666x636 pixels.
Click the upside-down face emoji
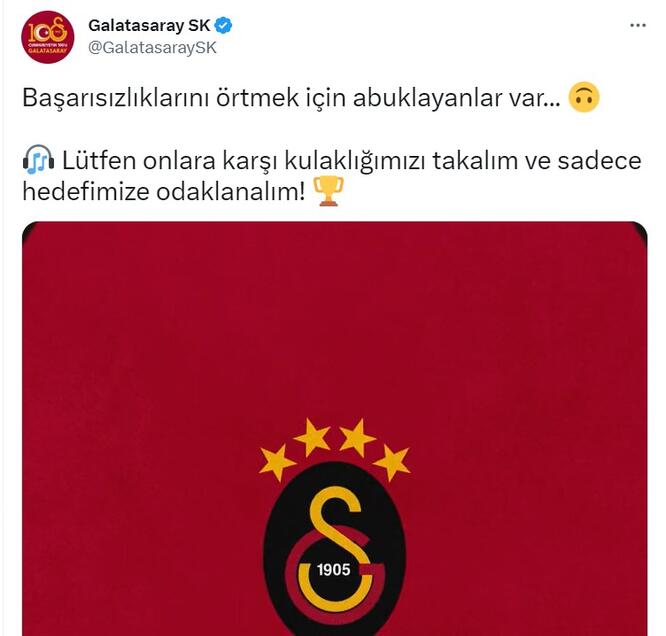click(x=584, y=97)
